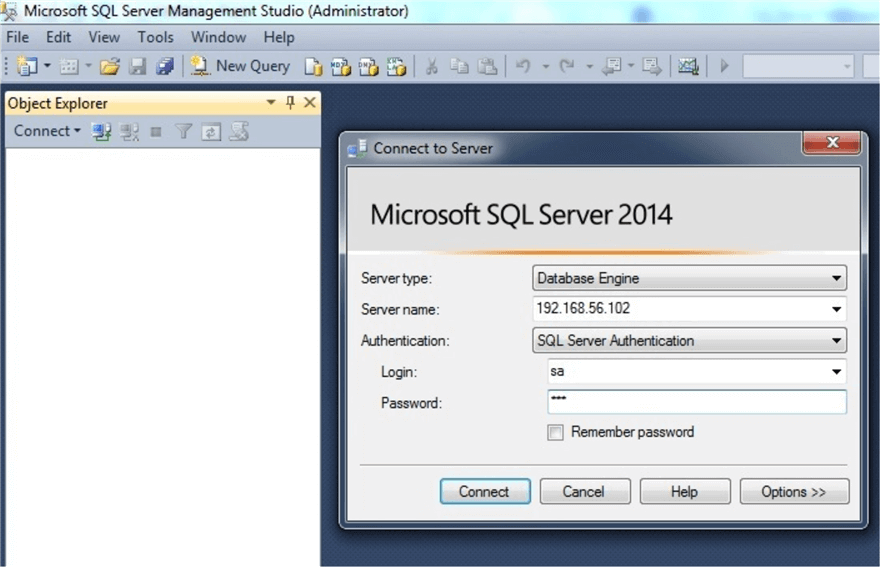880x567 pixels.
Task: Close the Connect to Server dialog
Action: pyautogui.click(x=832, y=143)
